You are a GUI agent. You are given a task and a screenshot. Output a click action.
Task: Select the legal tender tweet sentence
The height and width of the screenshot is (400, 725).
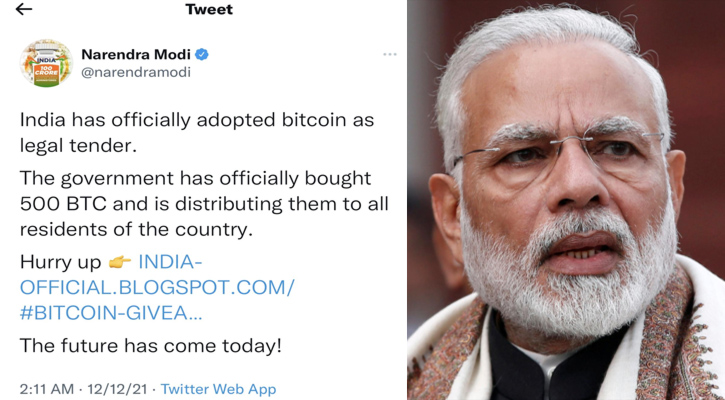(197, 133)
